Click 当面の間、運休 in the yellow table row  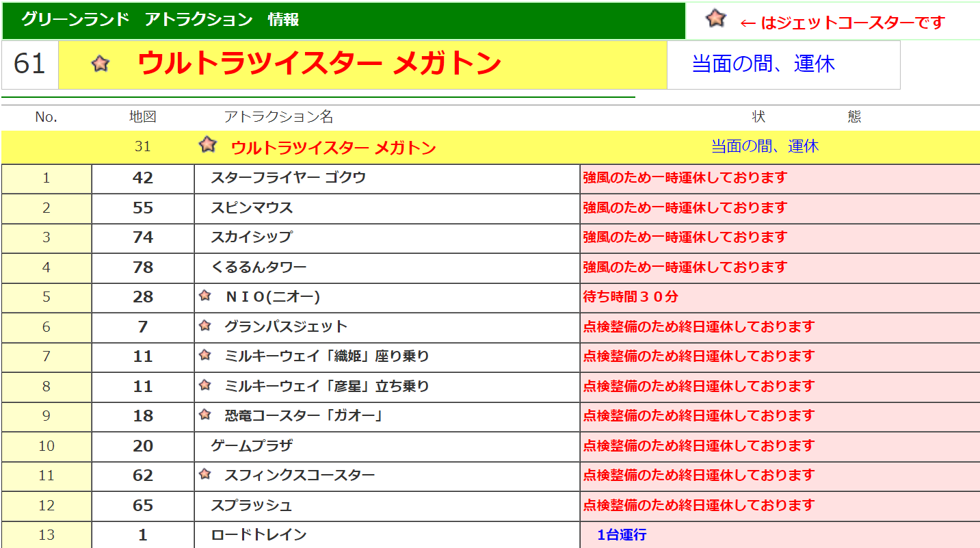pos(765,146)
